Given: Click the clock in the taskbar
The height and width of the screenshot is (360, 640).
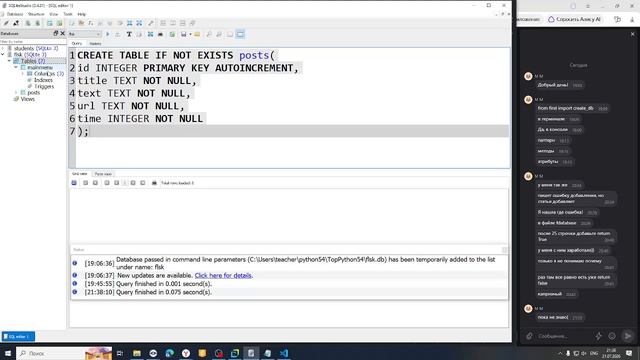Looking at the screenshot, I should click(x=611, y=353).
